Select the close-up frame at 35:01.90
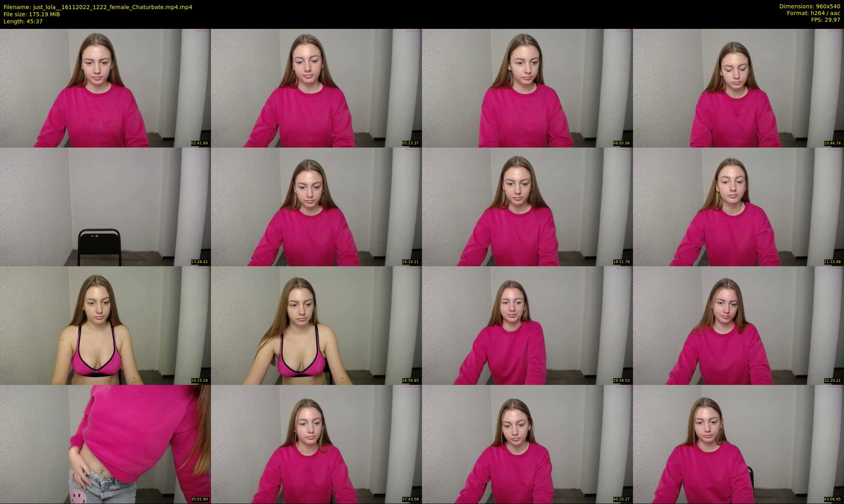The width and height of the screenshot is (844, 504). click(x=105, y=444)
